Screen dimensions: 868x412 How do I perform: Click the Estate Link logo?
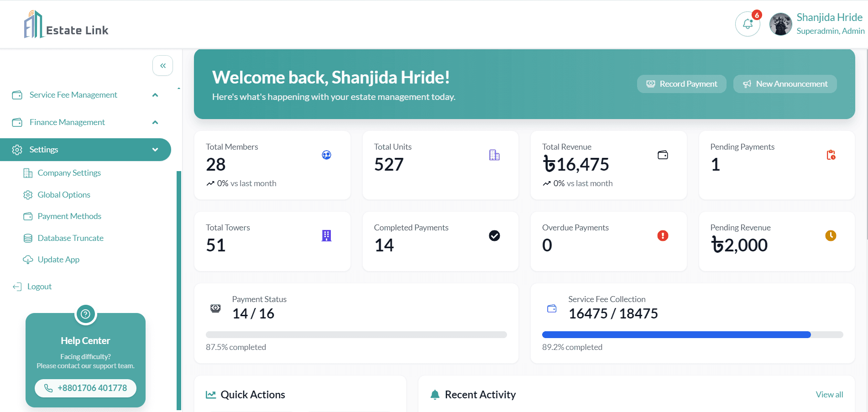point(66,25)
